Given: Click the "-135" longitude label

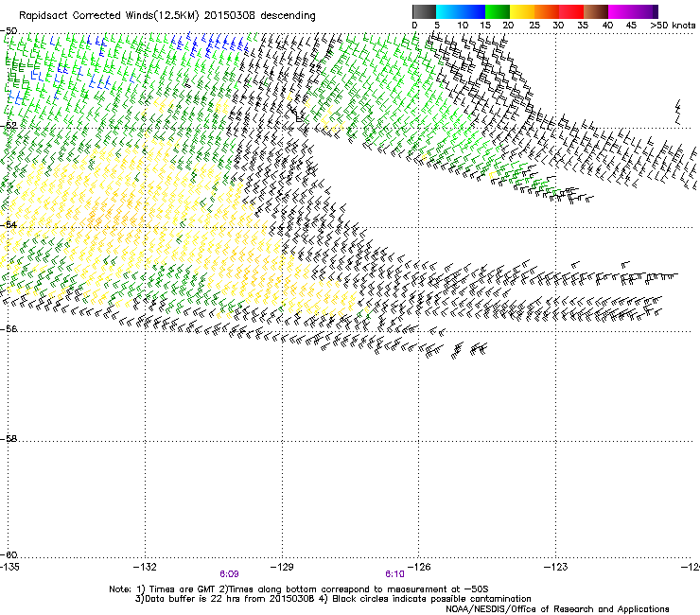Looking at the screenshot, I should click(x=9, y=567).
